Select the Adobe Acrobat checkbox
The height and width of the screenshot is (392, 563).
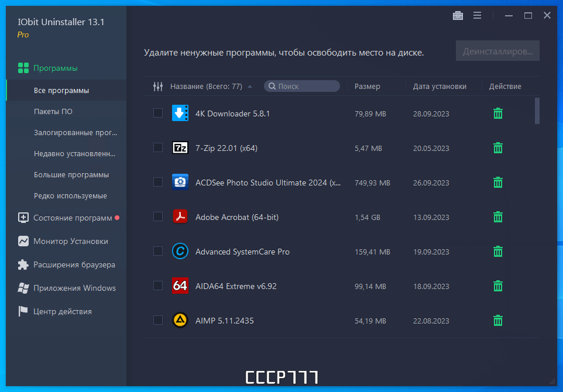pyautogui.click(x=158, y=216)
